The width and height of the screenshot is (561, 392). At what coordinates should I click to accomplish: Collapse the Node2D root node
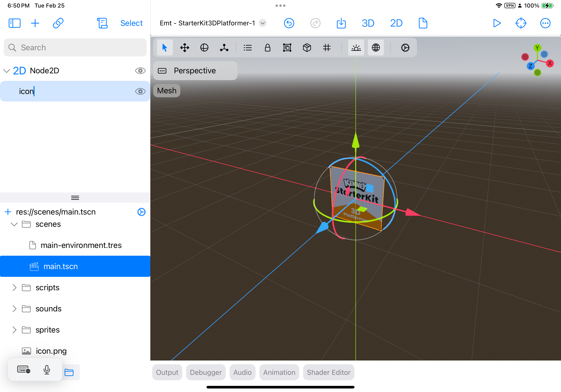click(7, 71)
